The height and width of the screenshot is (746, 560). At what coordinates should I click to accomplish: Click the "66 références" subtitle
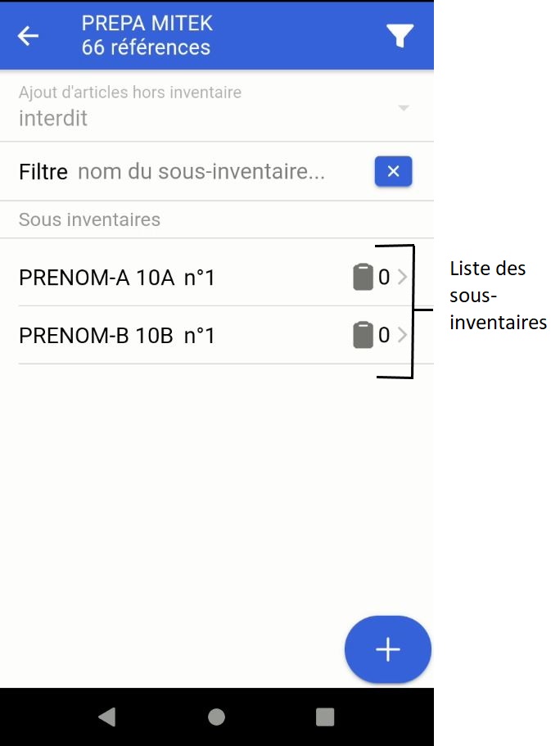point(146,47)
